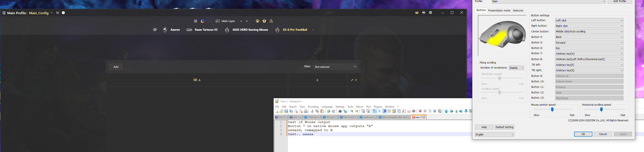Open the Number of revolutions dropdown
Image resolution: width=644 pixels, height=152 pixels.
pyautogui.click(x=516, y=68)
